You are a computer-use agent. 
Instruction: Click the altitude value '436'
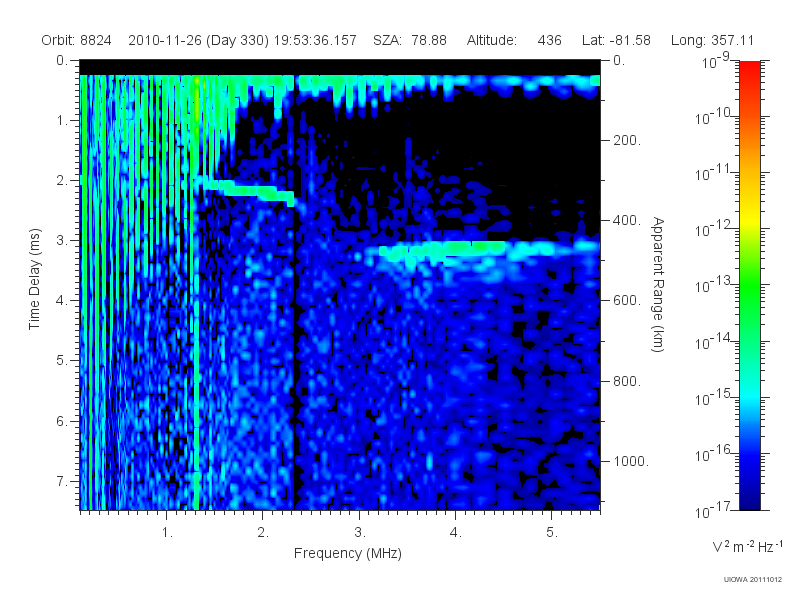tap(549, 40)
